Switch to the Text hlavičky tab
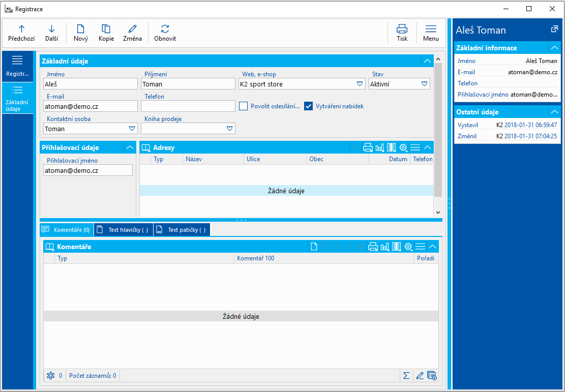 pyautogui.click(x=124, y=230)
